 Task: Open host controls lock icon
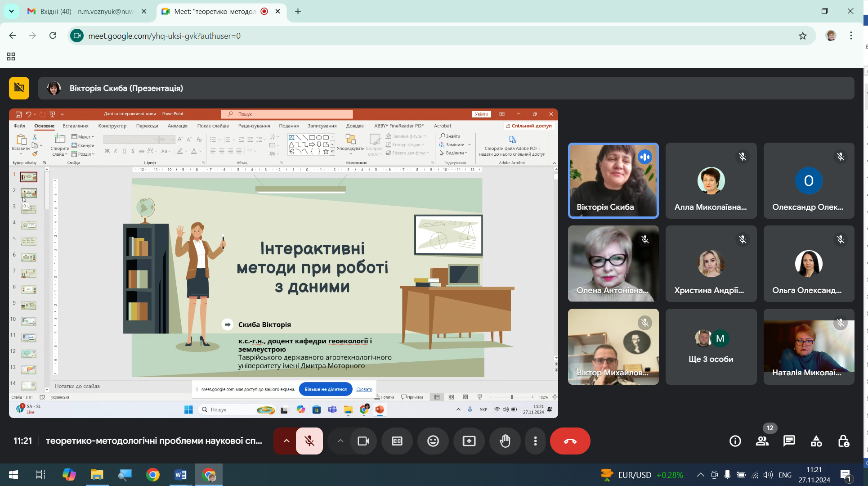pyautogui.click(x=843, y=441)
